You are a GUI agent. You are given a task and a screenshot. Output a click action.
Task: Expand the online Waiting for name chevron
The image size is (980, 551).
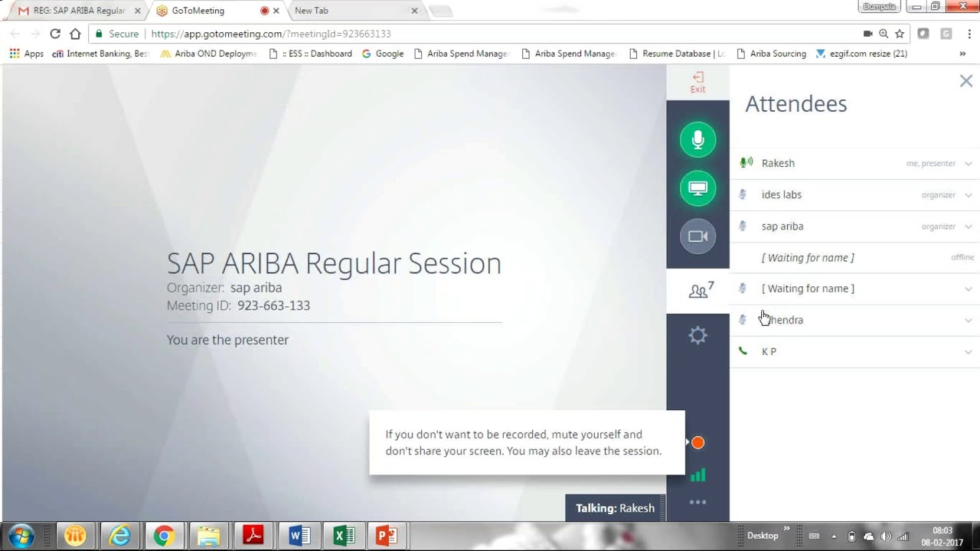pos(969,289)
